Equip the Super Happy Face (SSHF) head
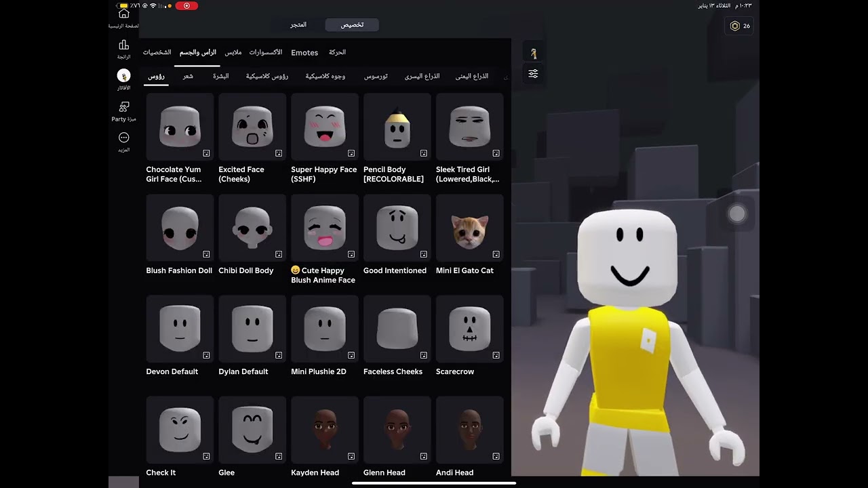 [325, 127]
